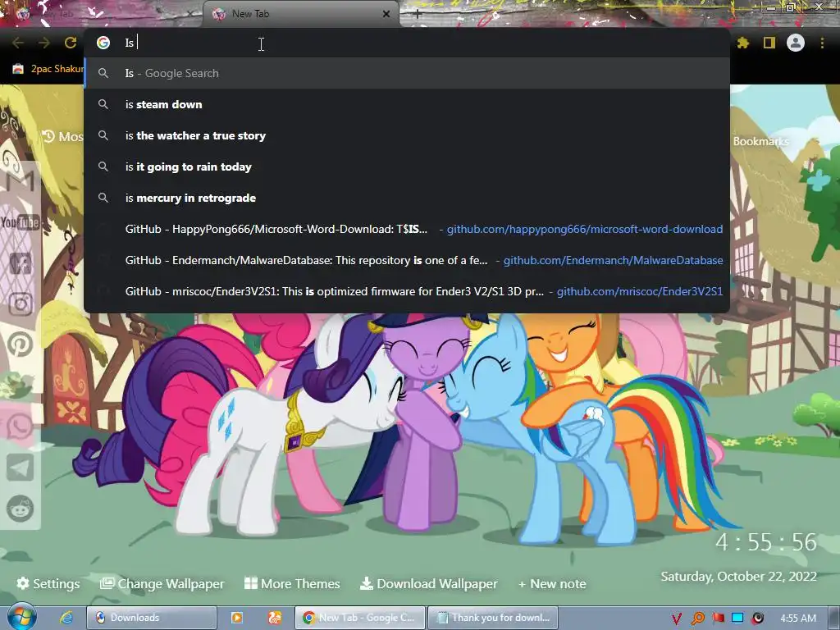Image resolution: width=840 pixels, height=630 pixels.
Task: Select 'is mercury in retrograde' suggestion
Action: [407, 198]
